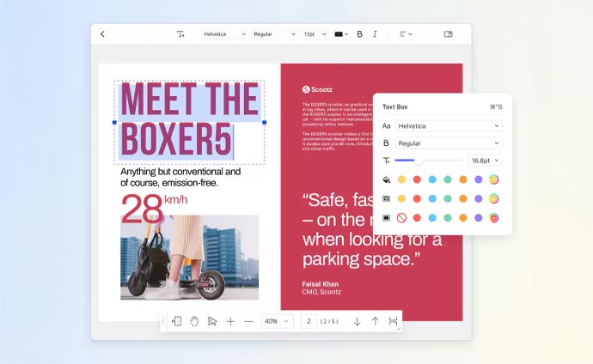Select the Hand pan tool

point(194,321)
